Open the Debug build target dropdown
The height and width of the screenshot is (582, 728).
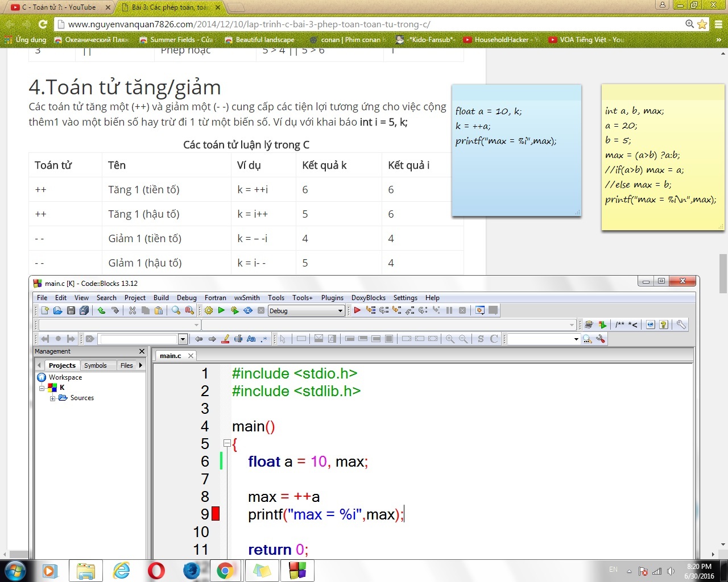[340, 311]
